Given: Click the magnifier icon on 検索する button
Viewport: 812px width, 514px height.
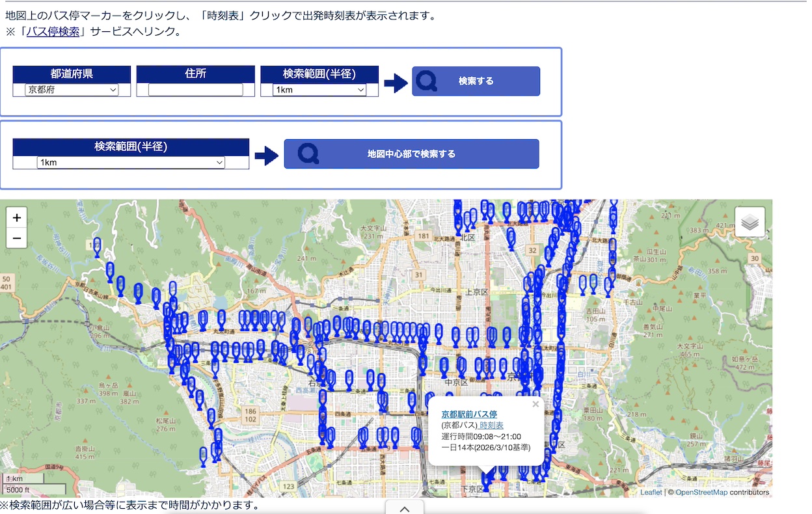Looking at the screenshot, I should tap(427, 81).
